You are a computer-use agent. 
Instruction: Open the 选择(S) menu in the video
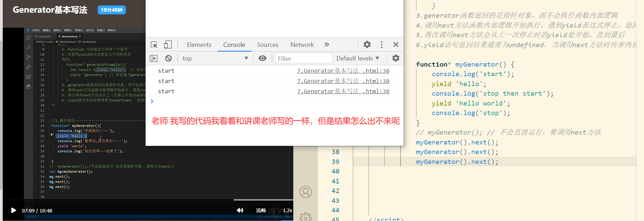(x=57, y=30)
